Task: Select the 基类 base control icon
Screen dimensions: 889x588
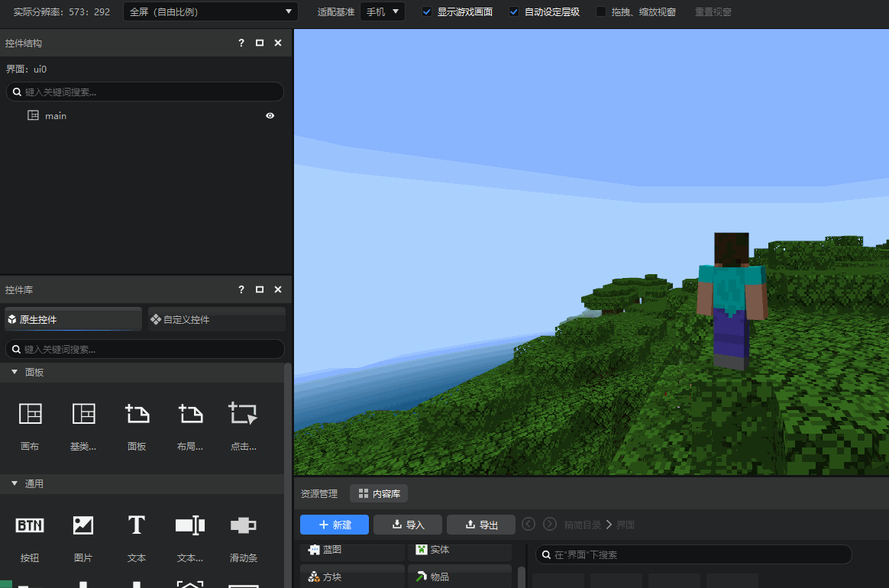Action: coord(83,414)
